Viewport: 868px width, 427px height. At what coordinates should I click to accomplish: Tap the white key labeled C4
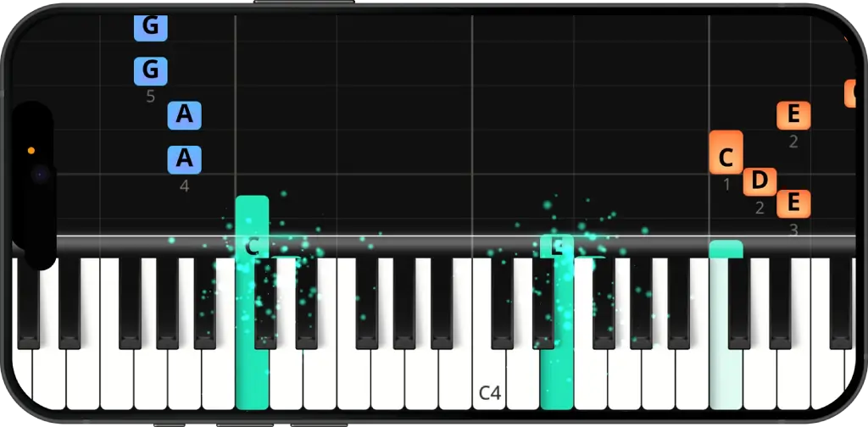tap(489, 381)
